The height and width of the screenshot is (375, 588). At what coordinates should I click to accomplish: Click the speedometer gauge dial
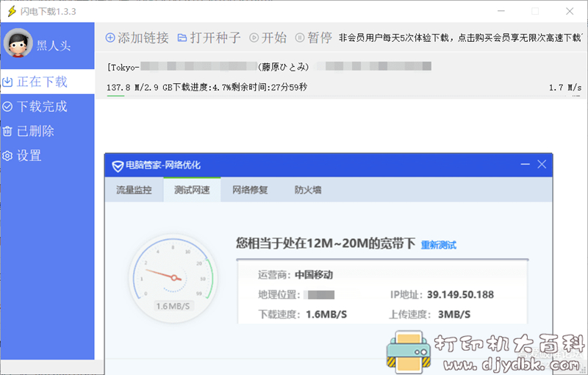[174, 278]
